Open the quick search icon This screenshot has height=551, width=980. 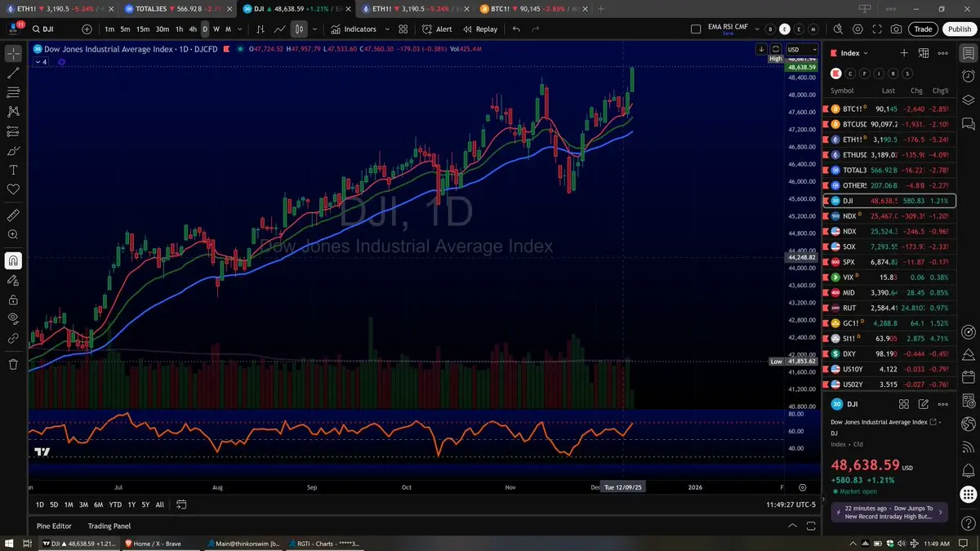click(x=839, y=29)
